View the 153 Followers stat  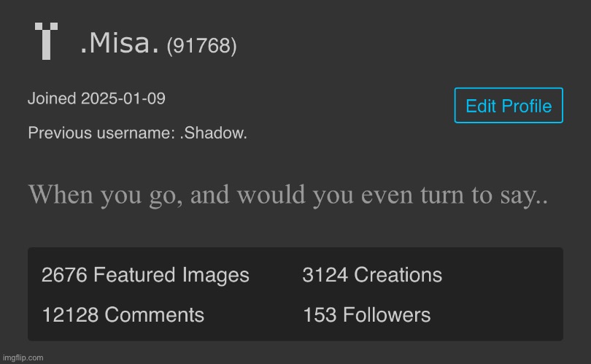367,314
